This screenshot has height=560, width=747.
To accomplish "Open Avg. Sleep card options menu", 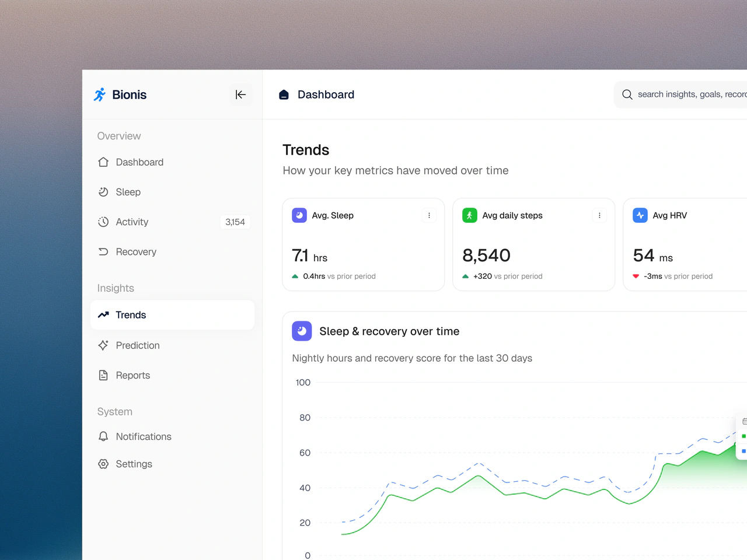I will coord(429,215).
